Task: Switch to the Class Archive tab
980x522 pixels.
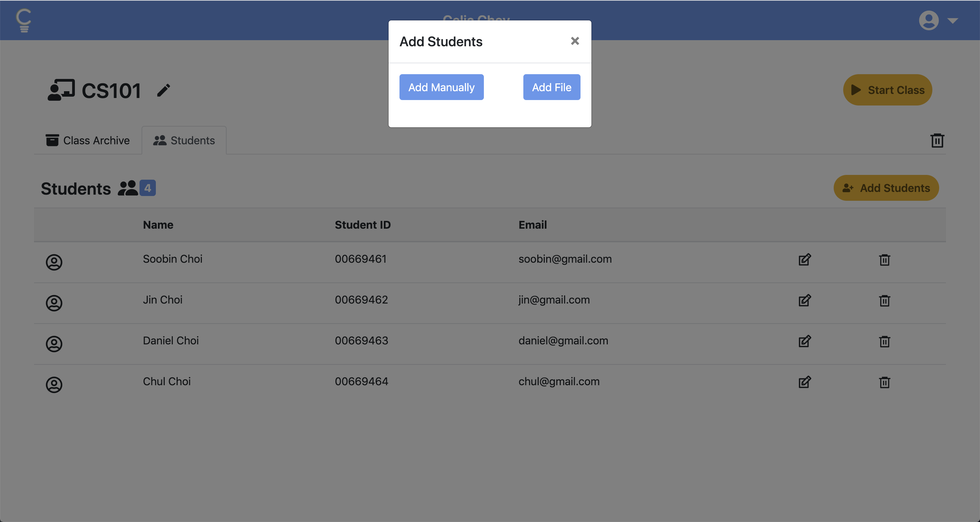Action: pos(88,141)
